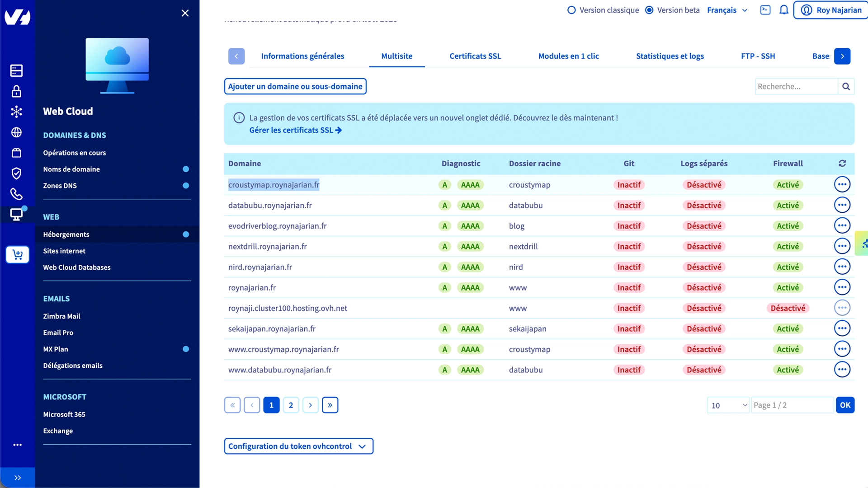Open the globe icon in the sidebar
Image resolution: width=868 pixels, height=488 pixels.
click(17, 132)
